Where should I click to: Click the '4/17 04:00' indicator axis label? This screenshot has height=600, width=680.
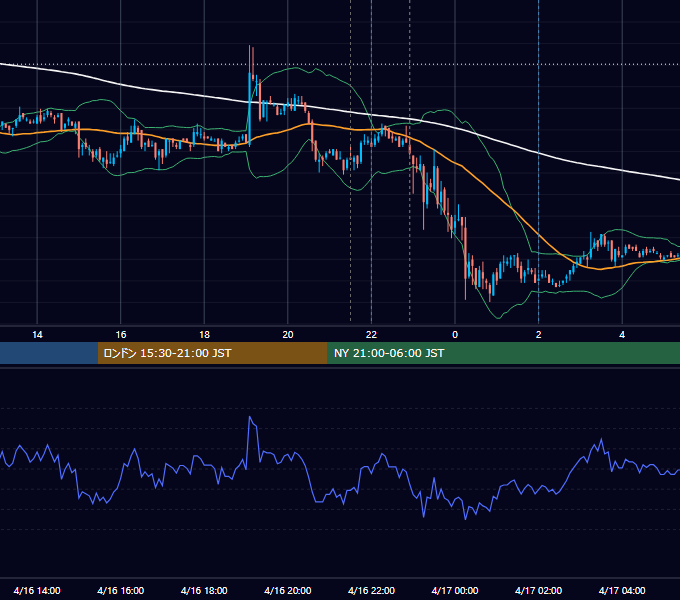tap(622, 590)
